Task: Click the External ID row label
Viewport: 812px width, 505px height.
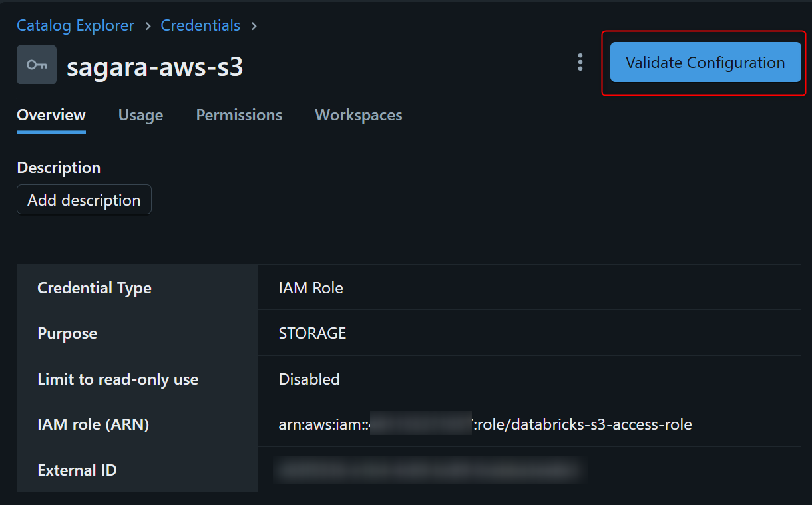Action: (77, 470)
